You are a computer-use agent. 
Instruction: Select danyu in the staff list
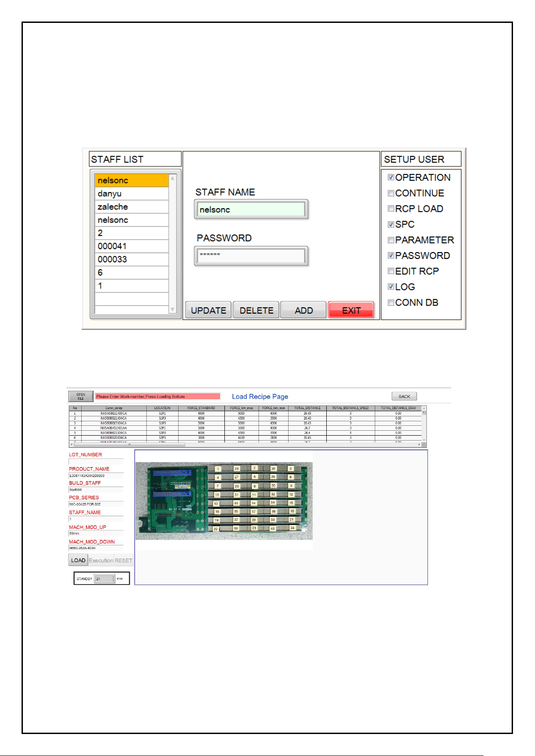tap(132, 193)
